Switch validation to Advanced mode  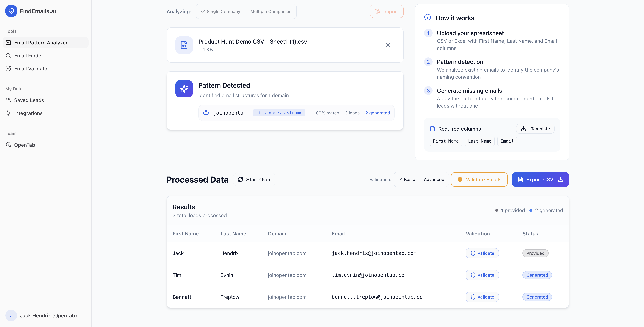coord(434,179)
